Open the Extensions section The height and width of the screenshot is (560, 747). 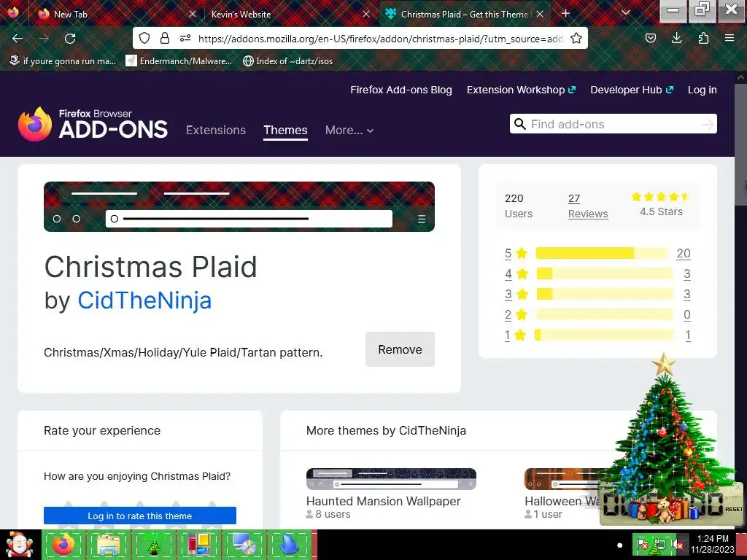[216, 130]
